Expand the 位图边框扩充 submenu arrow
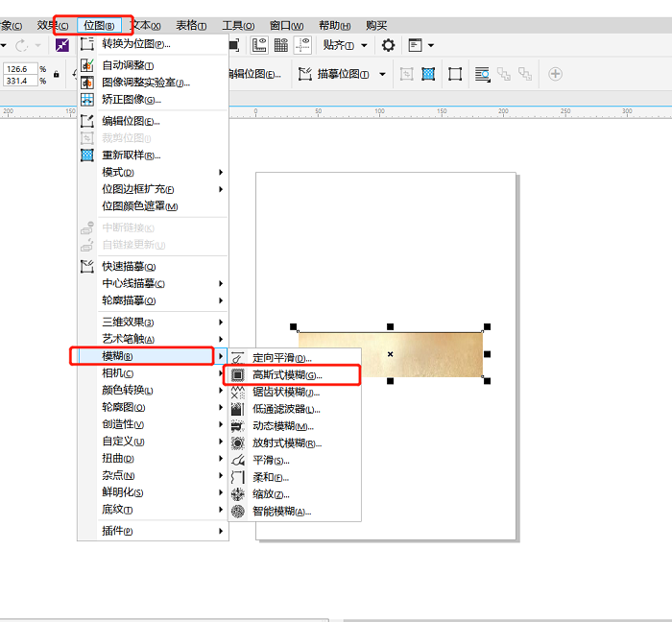 point(221,189)
